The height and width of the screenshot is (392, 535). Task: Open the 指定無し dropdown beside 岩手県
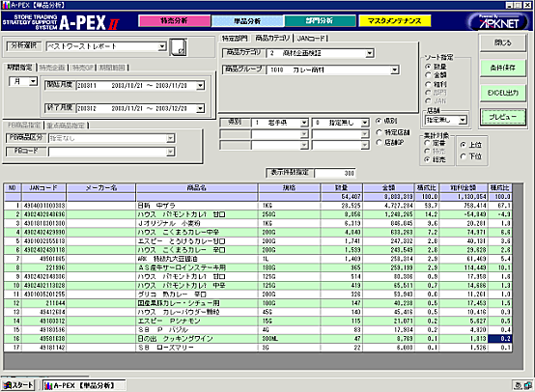365,123
